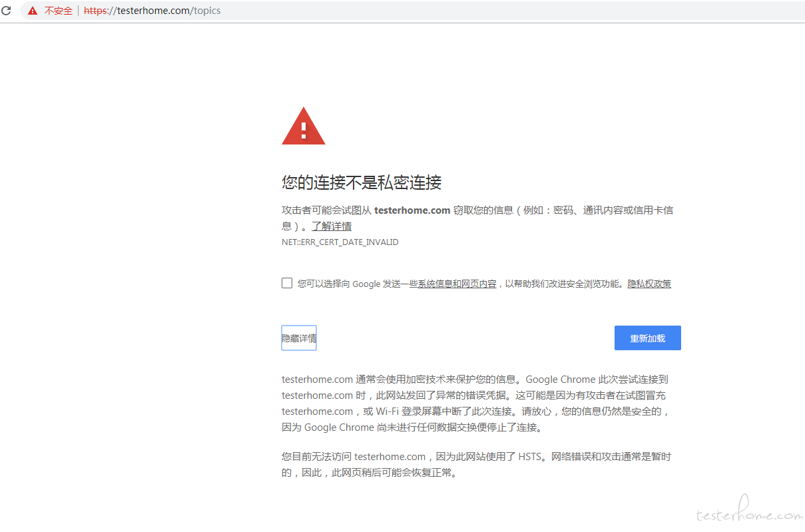Click the paragraph mentioning HSTS
Viewport: 805px width, 532px height.
(476, 465)
